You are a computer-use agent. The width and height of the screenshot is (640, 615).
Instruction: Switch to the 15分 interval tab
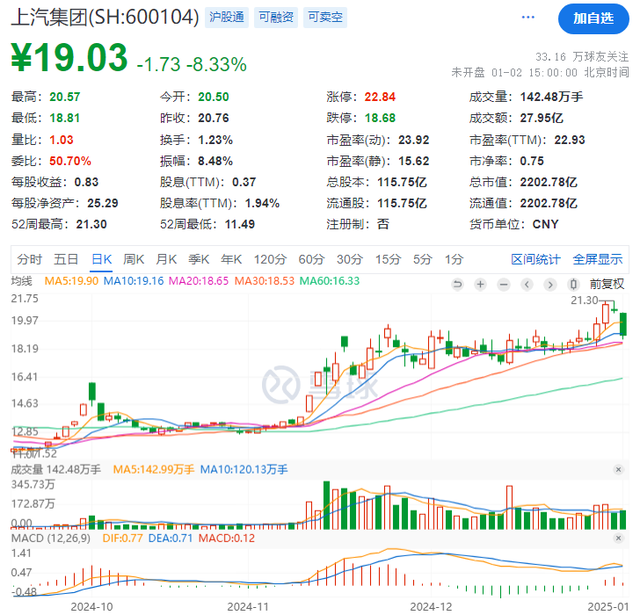pos(388,260)
